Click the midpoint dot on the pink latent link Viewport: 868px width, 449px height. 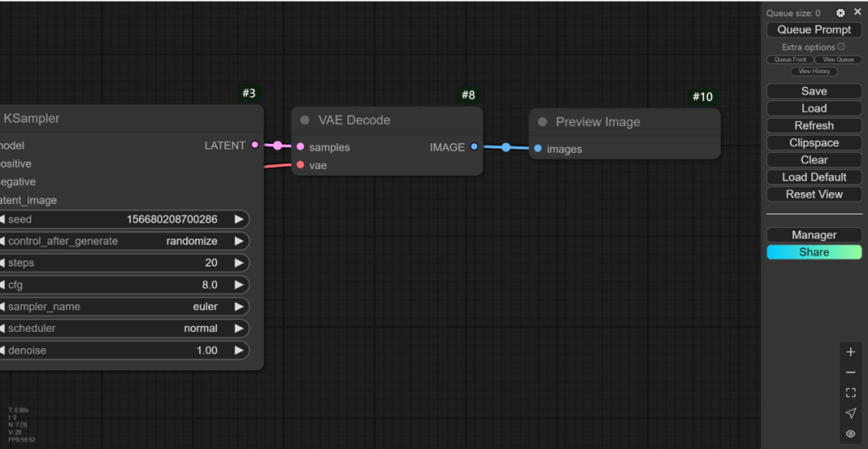click(x=277, y=146)
